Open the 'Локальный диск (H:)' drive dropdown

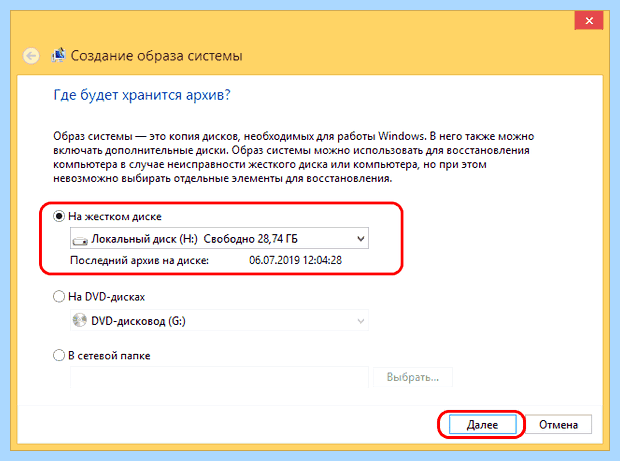click(x=219, y=238)
